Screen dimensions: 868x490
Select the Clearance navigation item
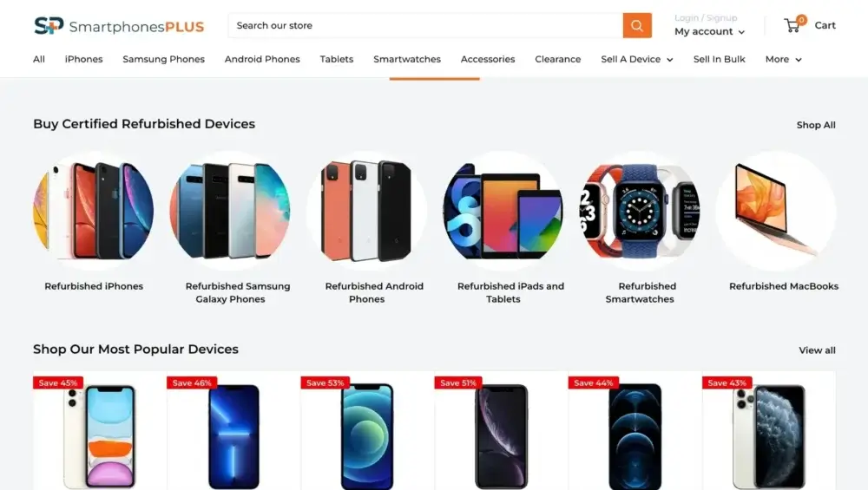click(x=558, y=59)
